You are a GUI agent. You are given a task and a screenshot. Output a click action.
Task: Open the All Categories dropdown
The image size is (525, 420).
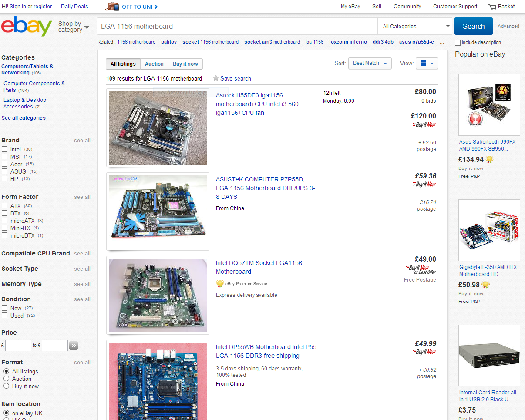coord(416,27)
